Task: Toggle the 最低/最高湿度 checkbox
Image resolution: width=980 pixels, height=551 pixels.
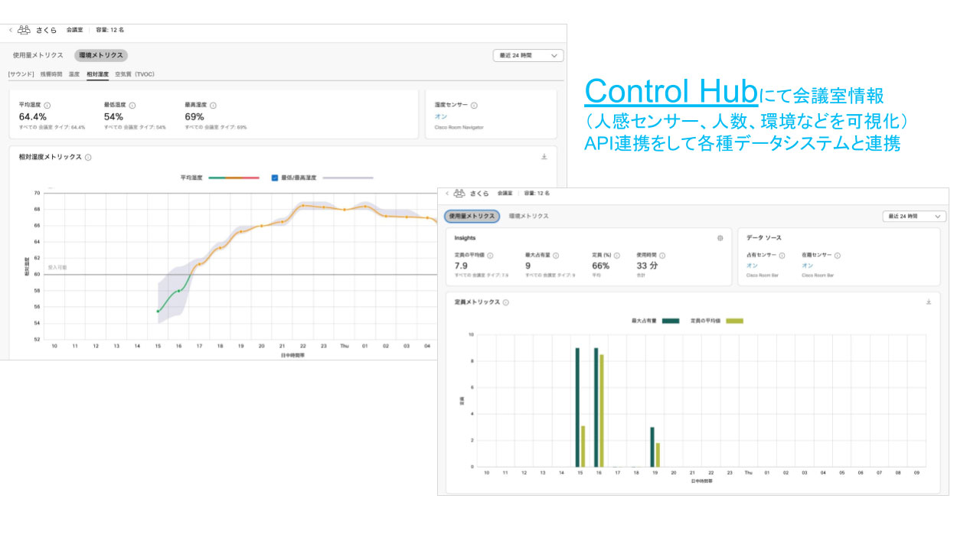Action: (275, 178)
